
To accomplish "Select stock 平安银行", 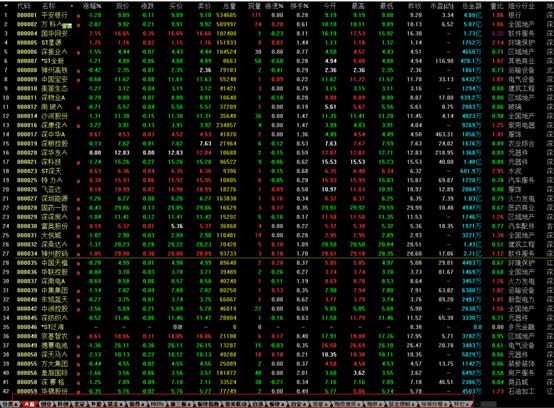I will coord(54,15).
